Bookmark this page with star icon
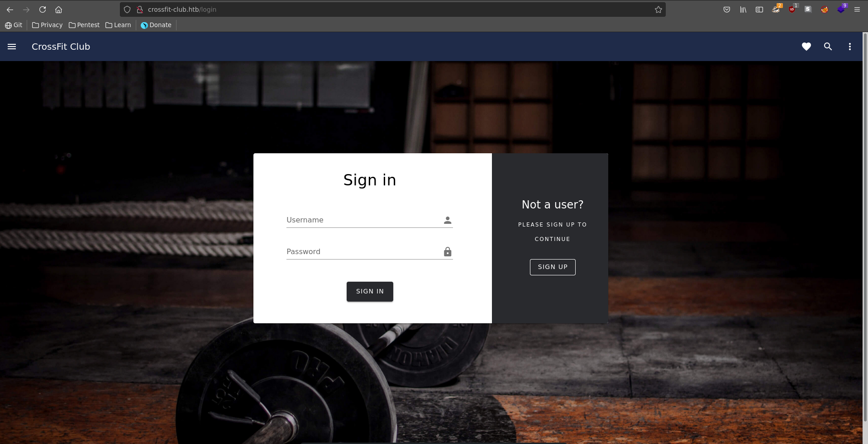The width and height of the screenshot is (868, 444). (x=658, y=9)
